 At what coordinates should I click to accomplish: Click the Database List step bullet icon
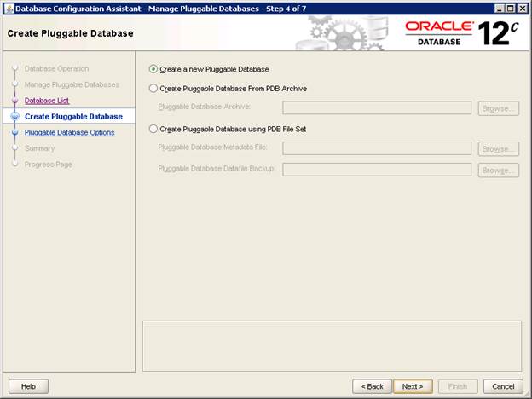coord(14,101)
